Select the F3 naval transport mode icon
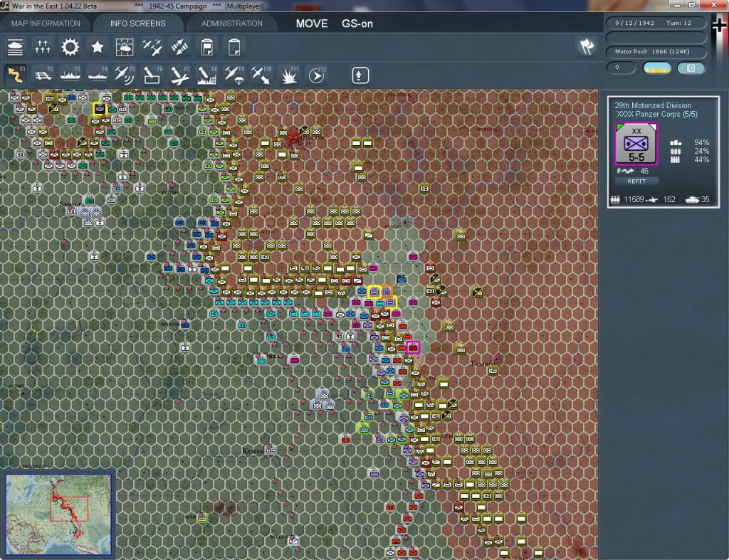Viewport: 729px width, 560px height. pos(70,75)
